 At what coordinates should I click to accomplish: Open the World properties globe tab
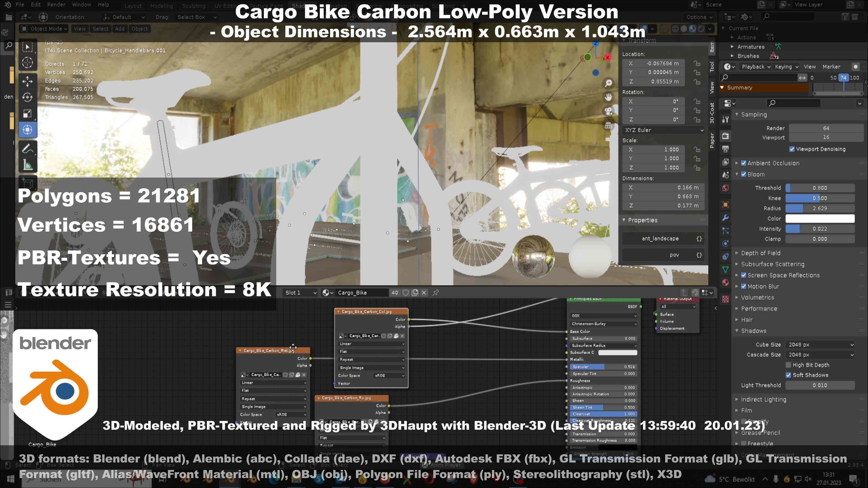[x=725, y=188]
